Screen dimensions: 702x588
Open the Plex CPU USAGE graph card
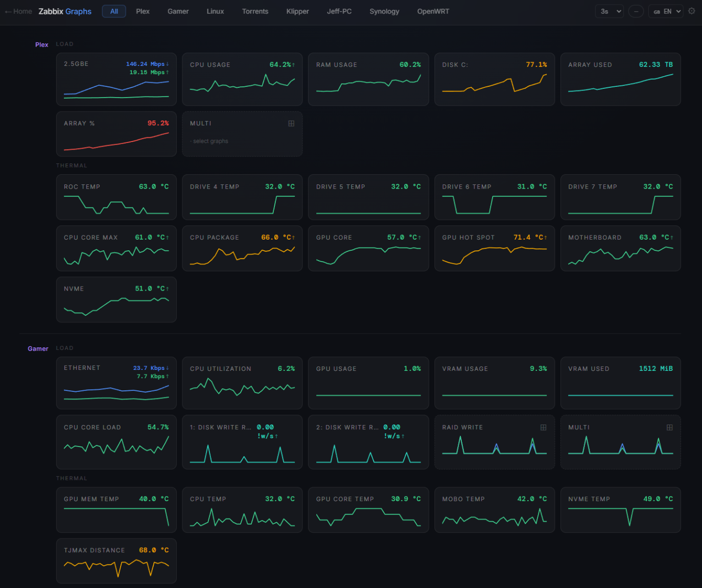pyautogui.click(x=242, y=79)
